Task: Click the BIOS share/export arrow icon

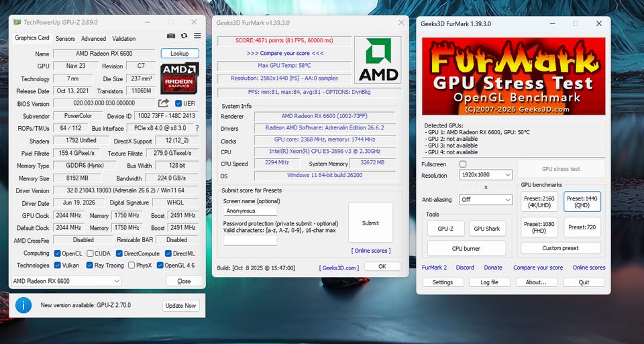Action: click(164, 103)
